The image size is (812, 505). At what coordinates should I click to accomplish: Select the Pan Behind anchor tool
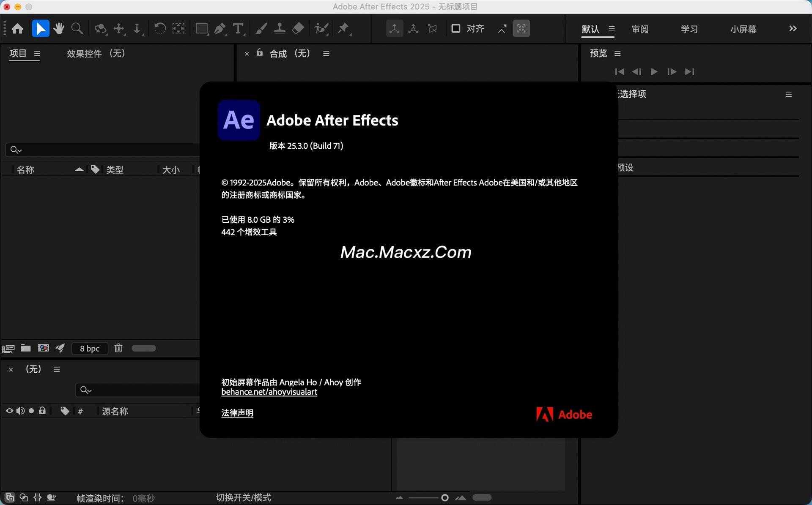coord(178,29)
